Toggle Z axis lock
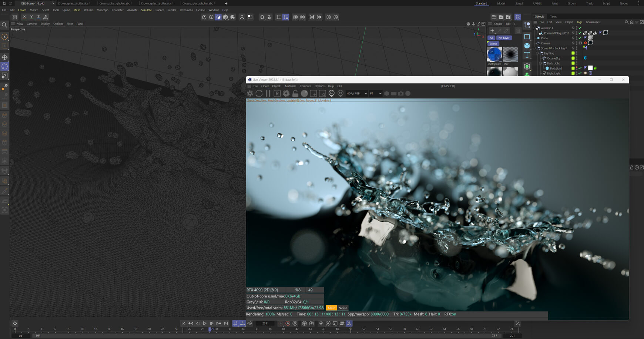The image size is (644, 339). click(x=38, y=17)
